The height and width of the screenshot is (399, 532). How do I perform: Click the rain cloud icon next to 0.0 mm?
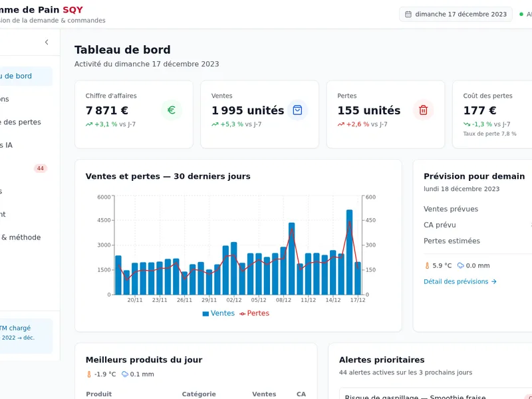click(460, 265)
